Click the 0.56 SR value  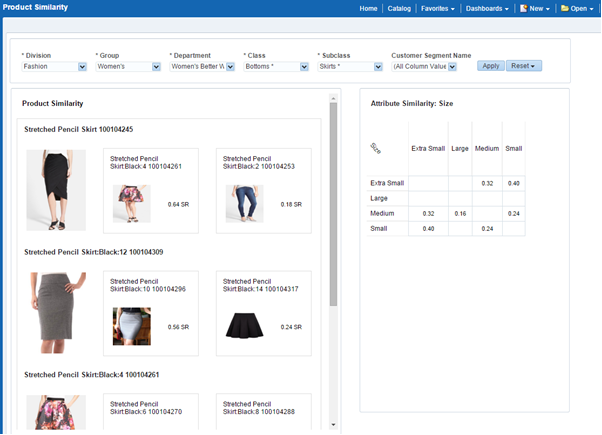pos(178,327)
